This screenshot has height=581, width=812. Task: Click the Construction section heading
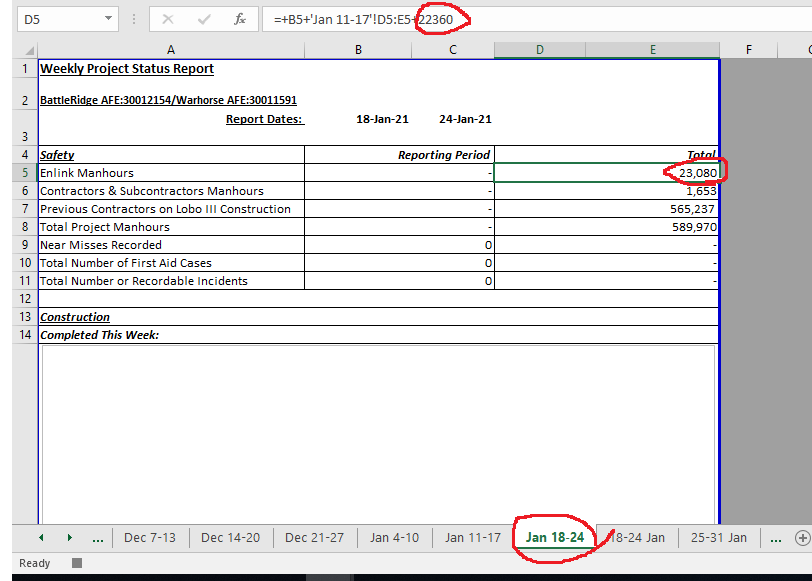click(75, 317)
